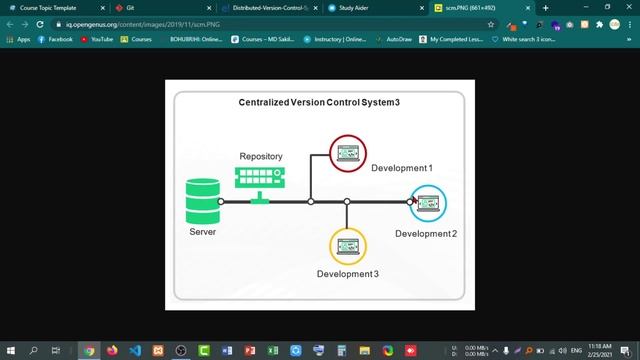Open Windows Start menu

tap(11, 351)
